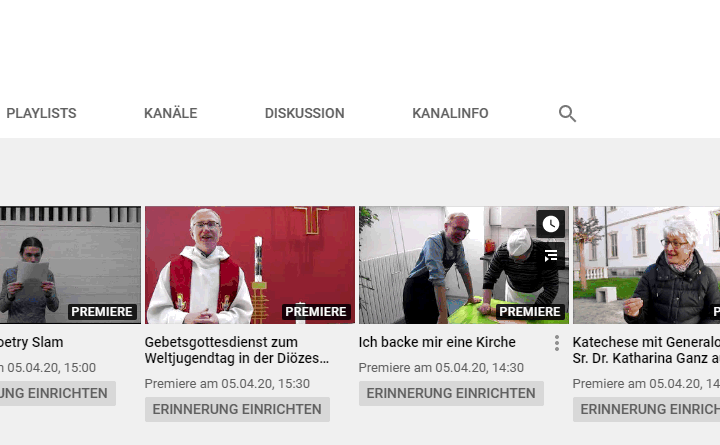Viewport: 720px width, 445px height.
Task: Open the three-dot menu for Ich backe mir eine Kirche
Action: click(x=557, y=343)
